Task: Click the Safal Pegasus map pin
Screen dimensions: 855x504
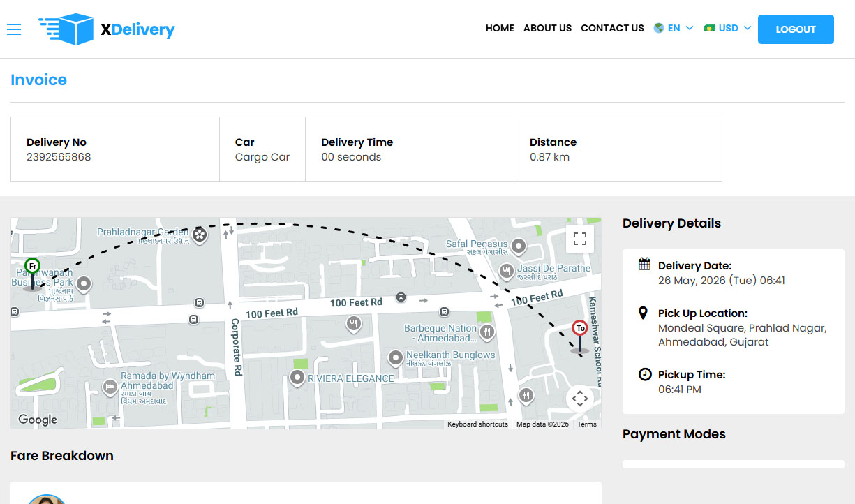Action: tap(518, 246)
